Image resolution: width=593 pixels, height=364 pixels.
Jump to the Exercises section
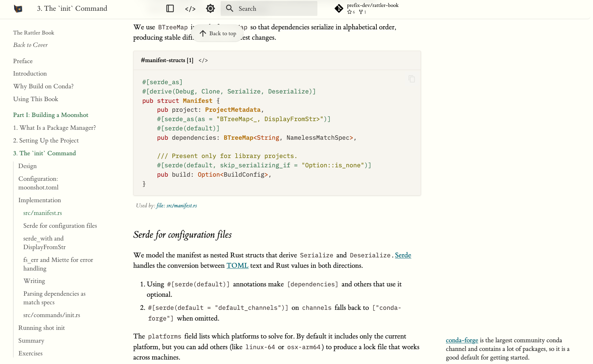click(x=30, y=353)
